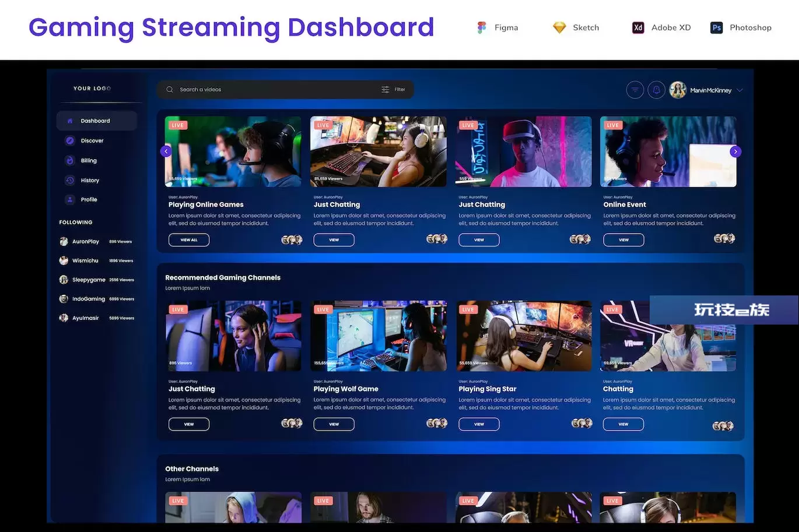Image resolution: width=799 pixels, height=532 pixels.
Task: Click the YOUR LOGO text
Action: click(x=92, y=89)
